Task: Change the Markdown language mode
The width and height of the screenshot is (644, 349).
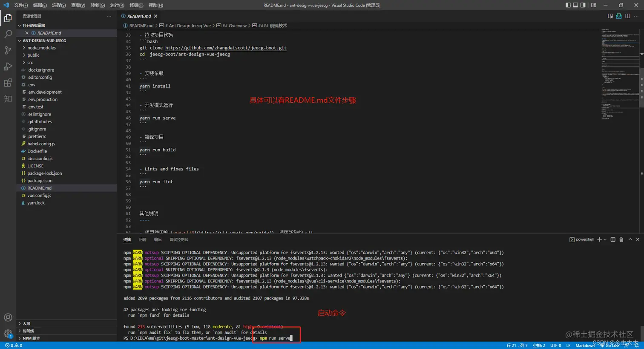Action: [585, 346]
